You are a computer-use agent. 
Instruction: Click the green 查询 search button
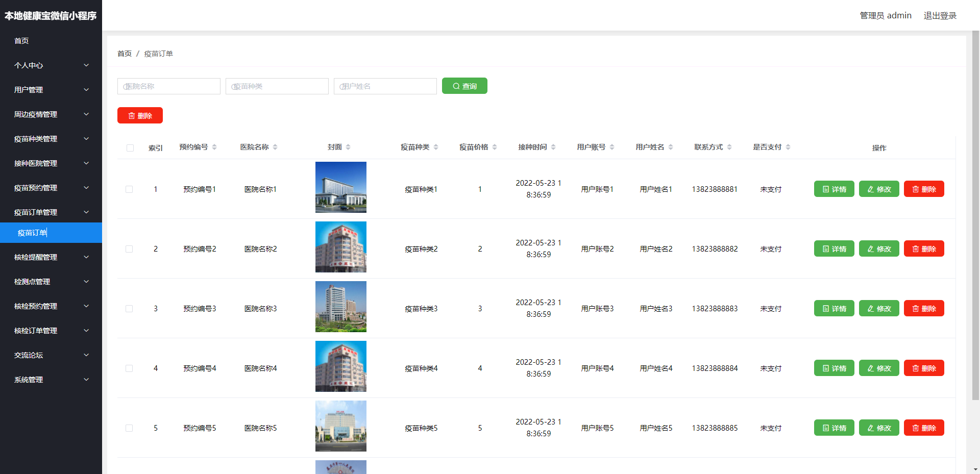(x=464, y=86)
